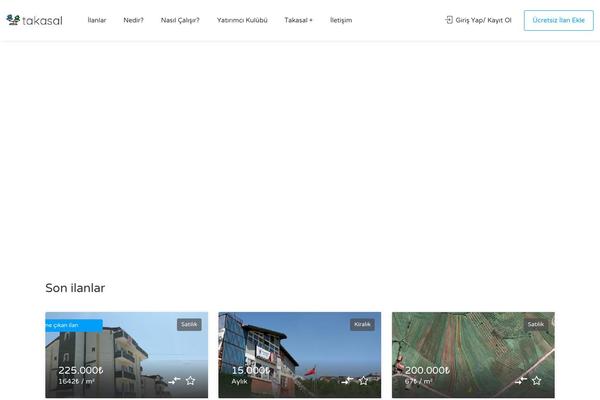The height and width of the screenshot is (400, 600).
Task: Click Giriş Yap/ Kayıt Ol link
Action: (483, 20)
